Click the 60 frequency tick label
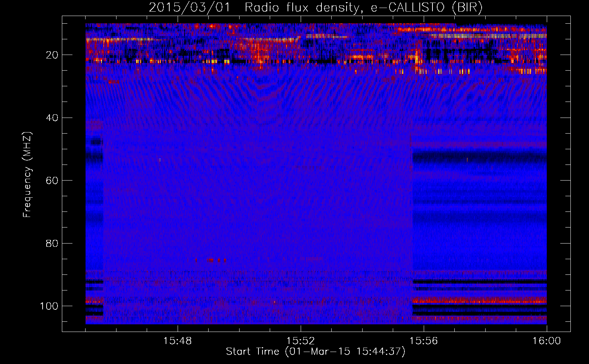The height and width of the screenshot is (364, 589). coord(52,181)
